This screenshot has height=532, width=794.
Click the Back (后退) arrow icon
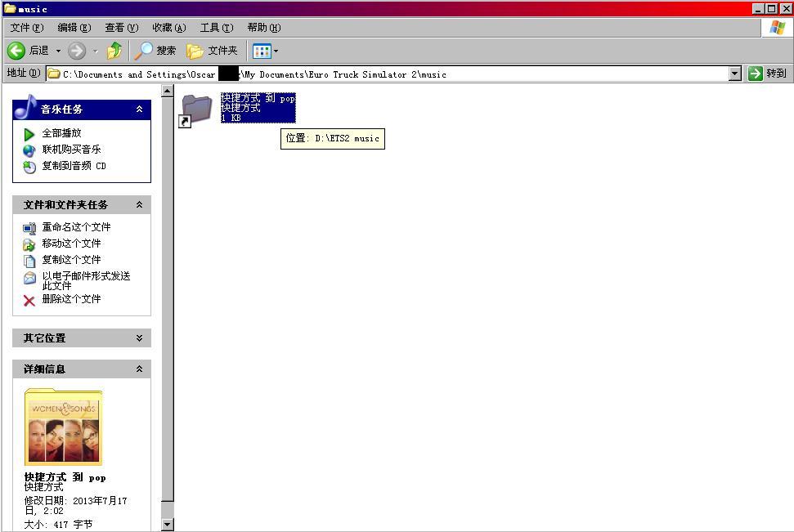coord(16,51)
